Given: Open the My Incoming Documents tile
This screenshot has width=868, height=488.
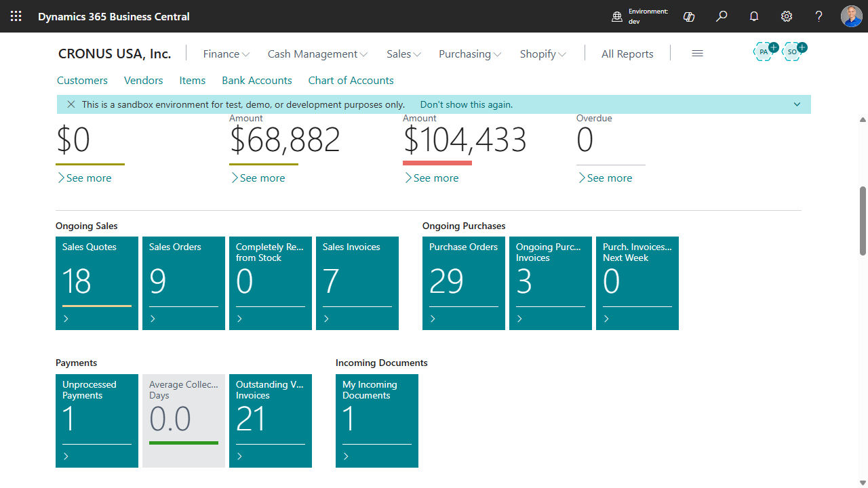Looking at the screenshot, I should (377, 421).
